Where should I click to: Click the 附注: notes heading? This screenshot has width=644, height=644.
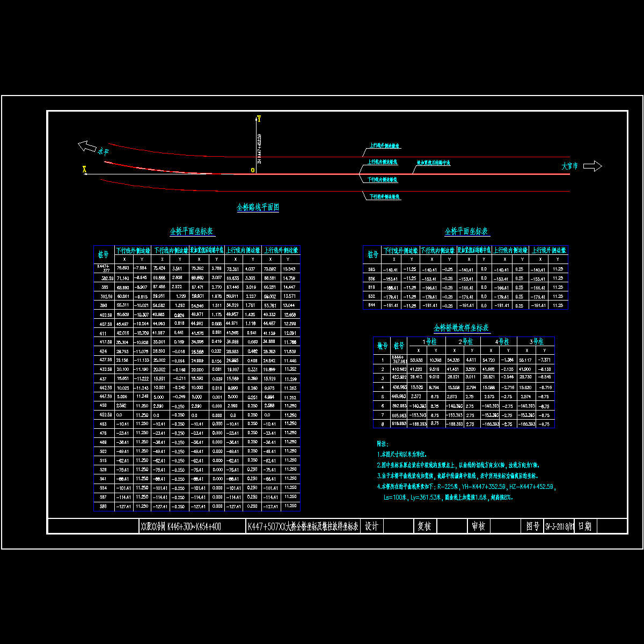click(383, 444)
